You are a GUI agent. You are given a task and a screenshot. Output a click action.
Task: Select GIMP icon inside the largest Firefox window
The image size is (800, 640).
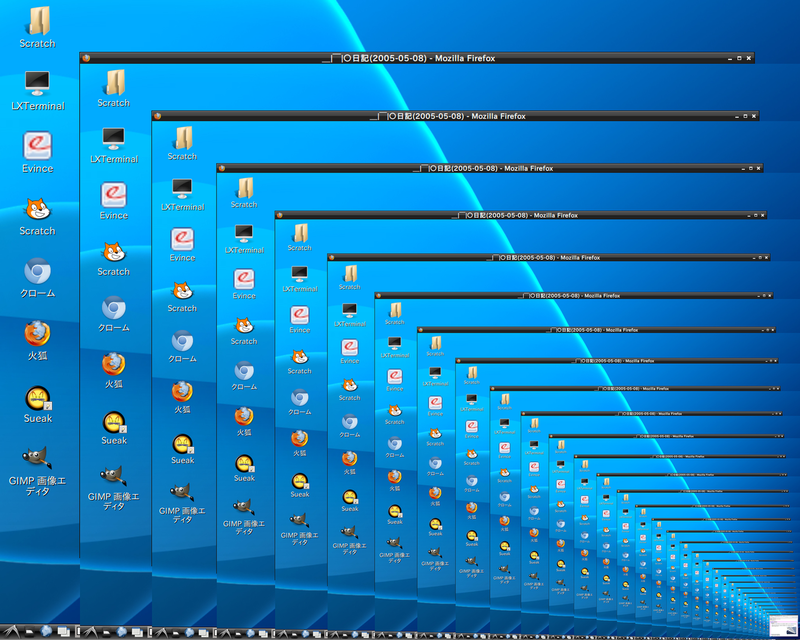pos(112,477)
